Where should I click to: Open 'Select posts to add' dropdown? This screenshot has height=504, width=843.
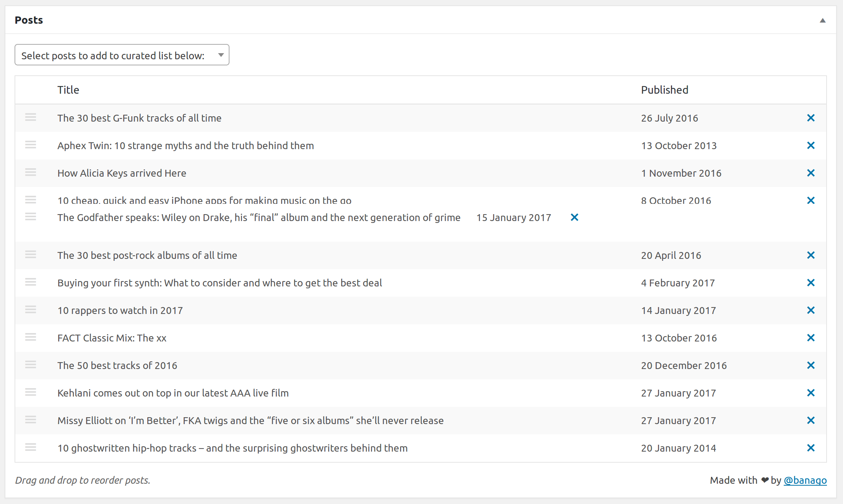pyautogui.click(x=122, y=55)
